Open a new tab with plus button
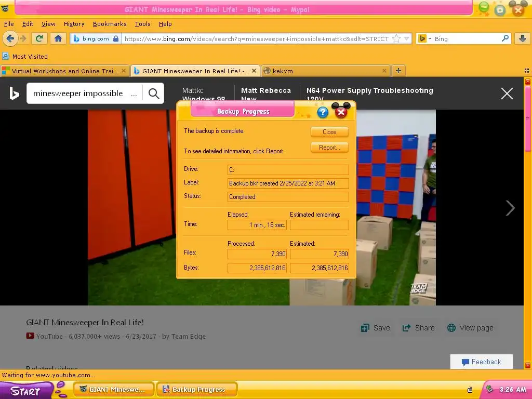 [398, 71]
